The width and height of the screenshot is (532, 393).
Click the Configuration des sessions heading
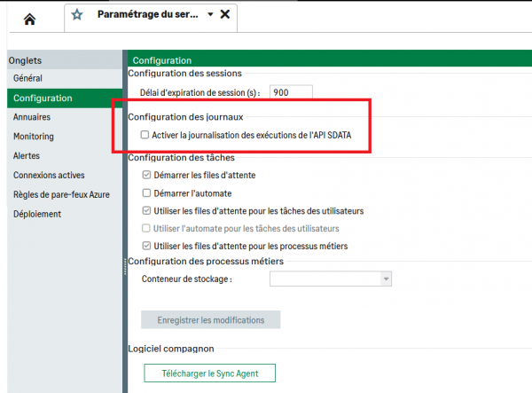click(x=185, y=74)
